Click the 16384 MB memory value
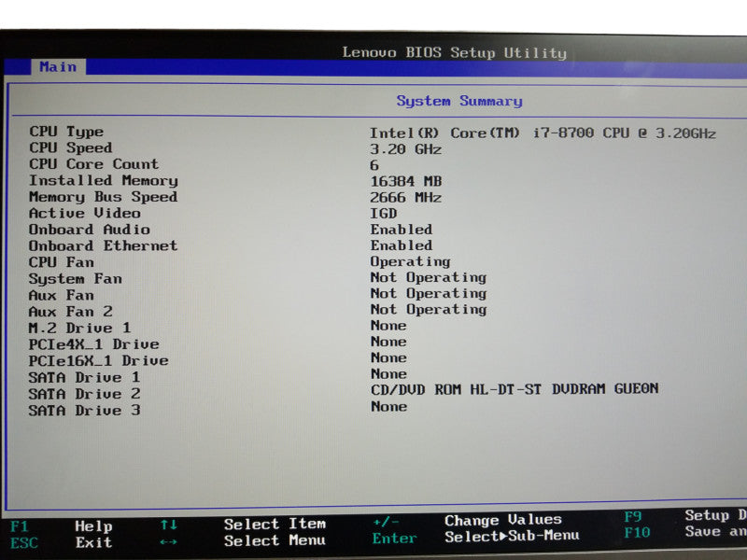 pyautogui.click(x=406, y=181)
